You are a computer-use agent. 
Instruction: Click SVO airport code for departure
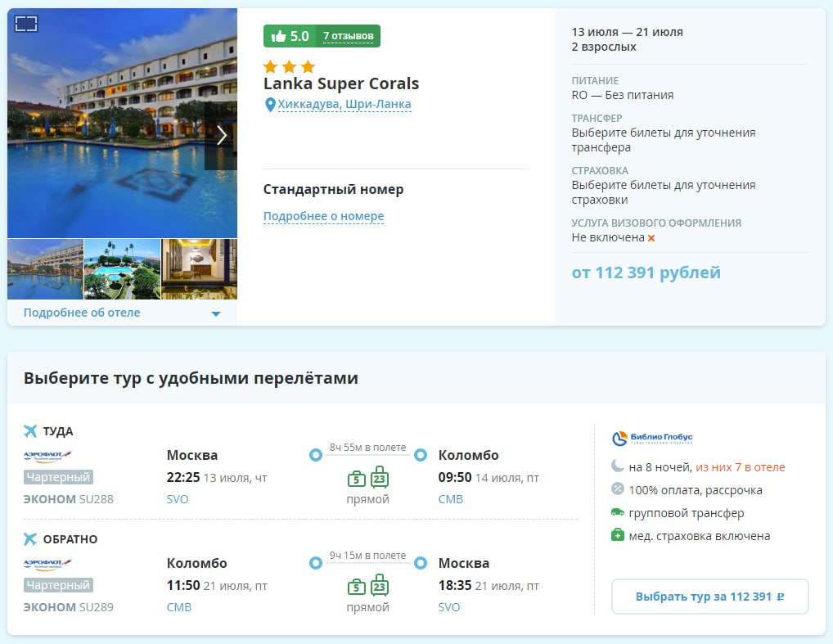pyautogui.click(x=178, y=499)
